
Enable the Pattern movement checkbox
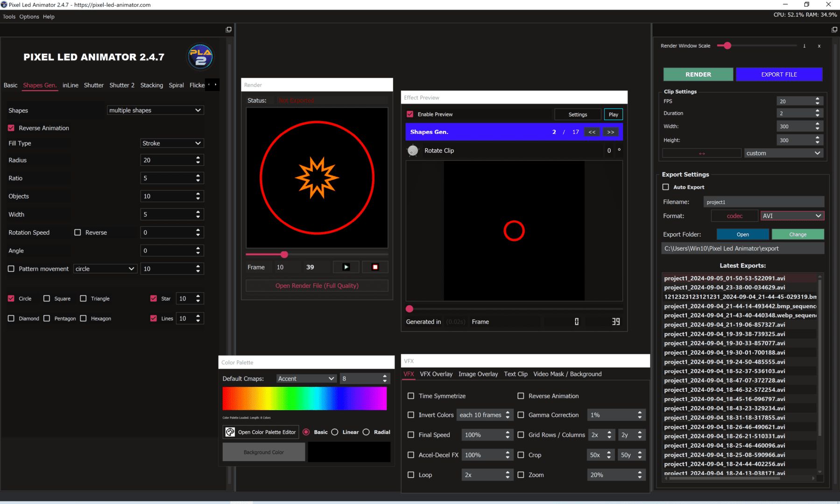(11, 269)
